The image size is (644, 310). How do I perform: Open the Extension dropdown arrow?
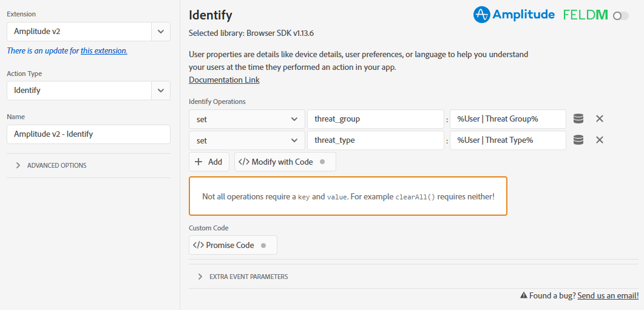click(x=161, y=31)
